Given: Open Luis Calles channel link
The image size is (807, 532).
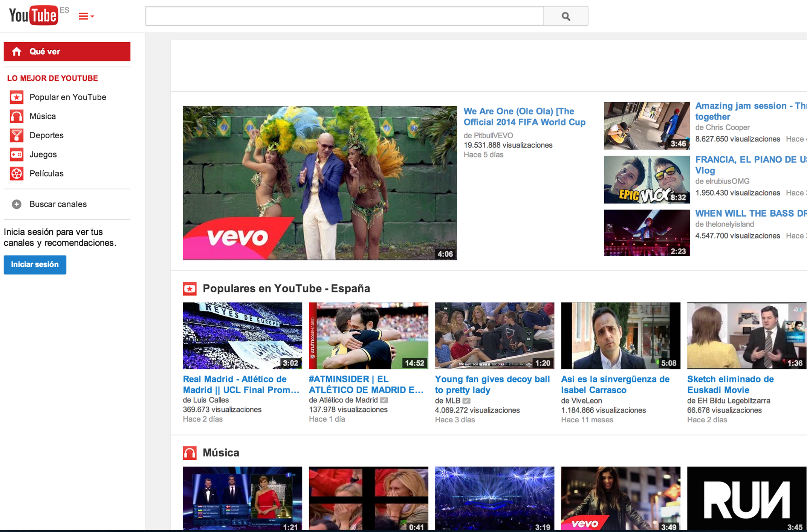Looking at the screenshot, I should coord(211,400).
